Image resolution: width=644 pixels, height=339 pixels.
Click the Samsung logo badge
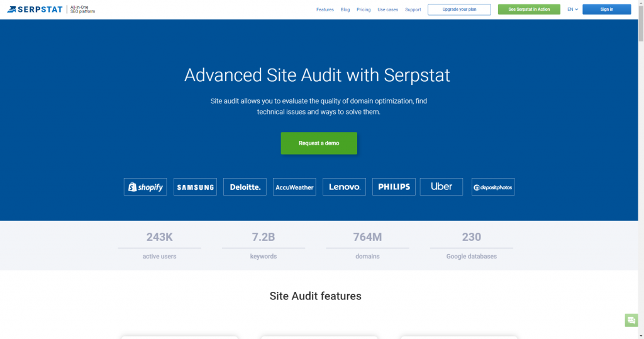coord(195,187)
